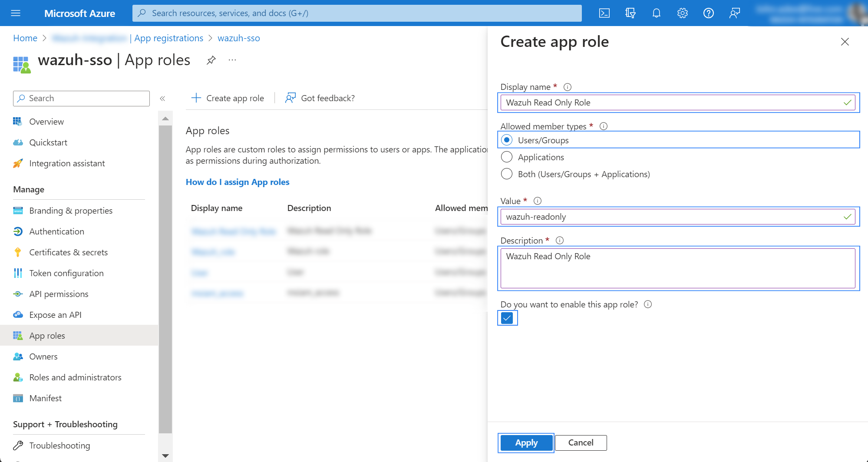The image size is (868, 462).
Task: Select the Applications member type
Action: coord(507,157)
